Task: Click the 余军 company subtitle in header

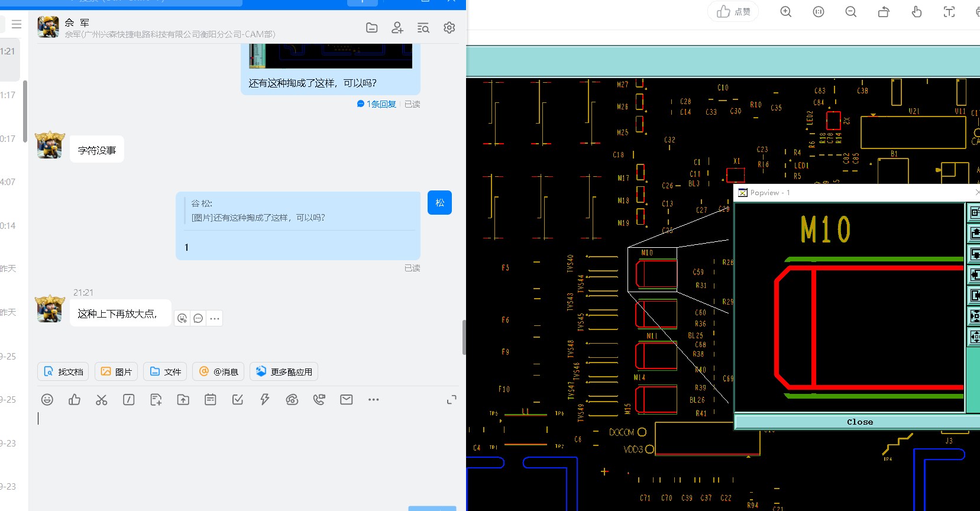Action: point(170,34)
